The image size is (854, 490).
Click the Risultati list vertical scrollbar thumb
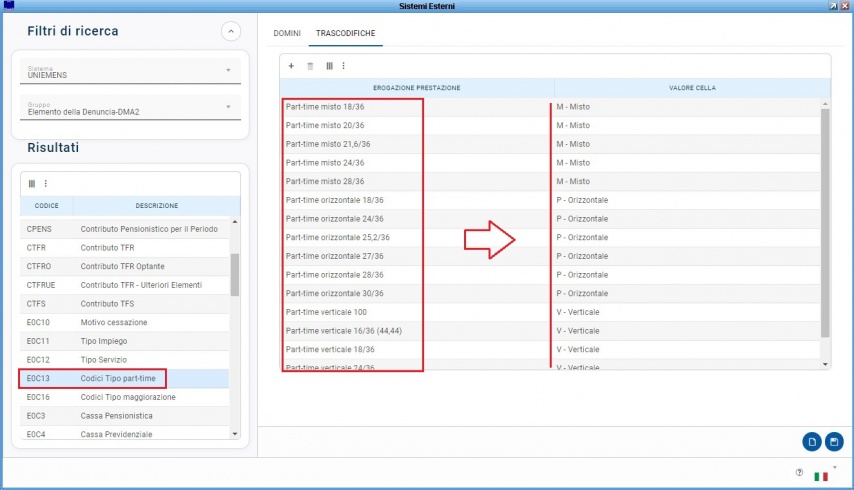(x=235, y=274)
